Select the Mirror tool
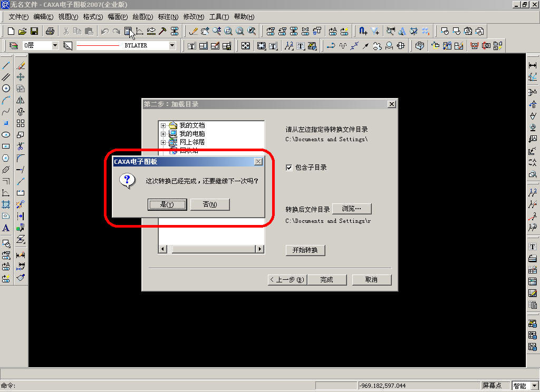Viewport: 540px width, 392px height. (x=21, y=100)
